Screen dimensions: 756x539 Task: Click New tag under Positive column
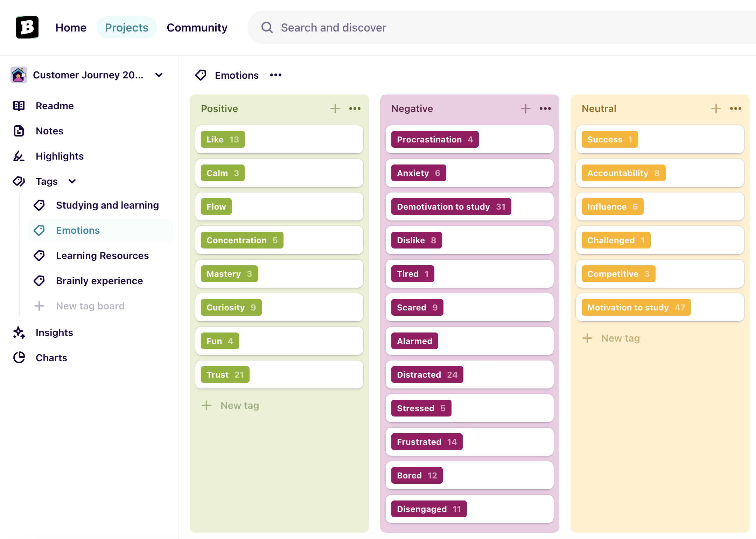pyautogui.click(x=230, y=405)
